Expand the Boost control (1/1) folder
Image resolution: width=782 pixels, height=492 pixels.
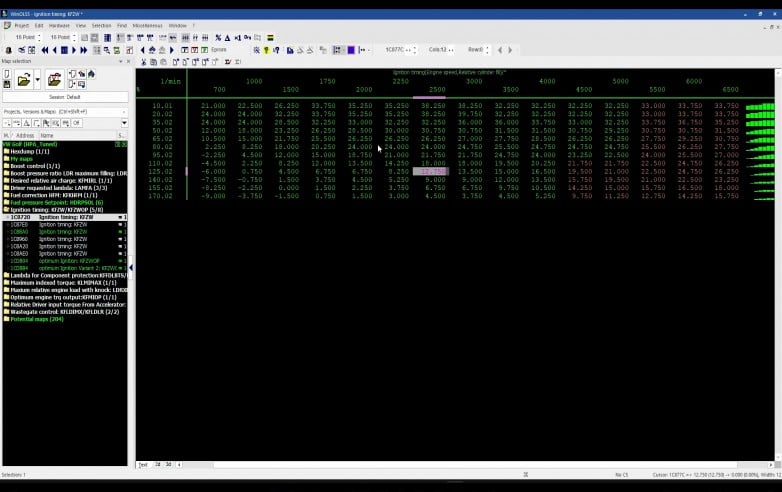click(x=35, y=165)
